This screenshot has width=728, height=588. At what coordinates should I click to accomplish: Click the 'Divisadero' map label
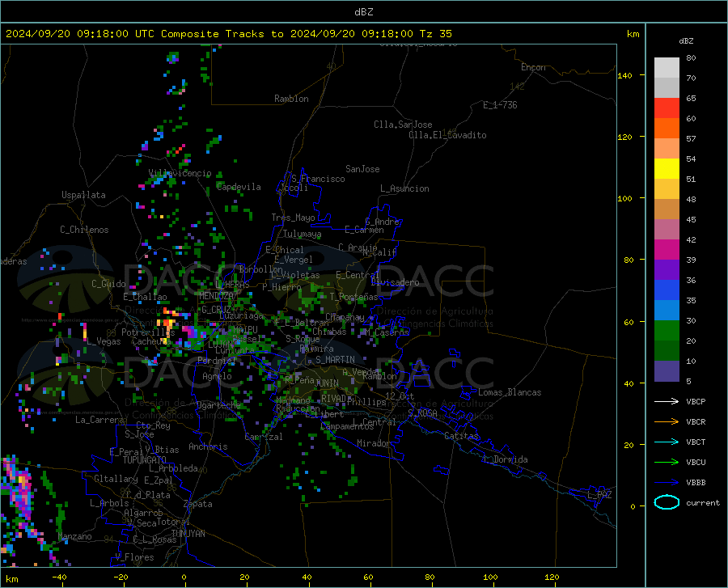(395, 282)
